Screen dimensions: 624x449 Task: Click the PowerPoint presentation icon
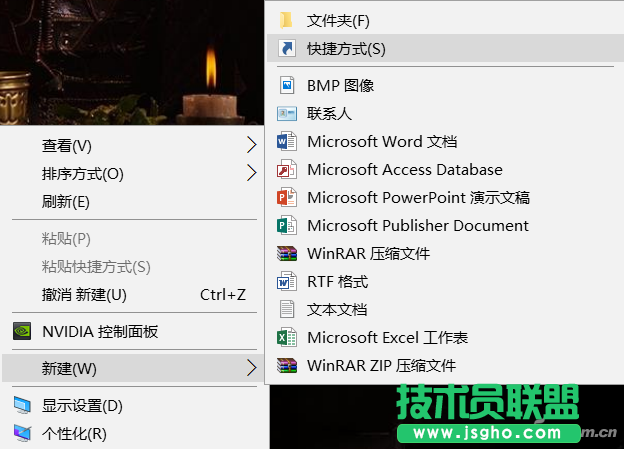pos(287,197)
